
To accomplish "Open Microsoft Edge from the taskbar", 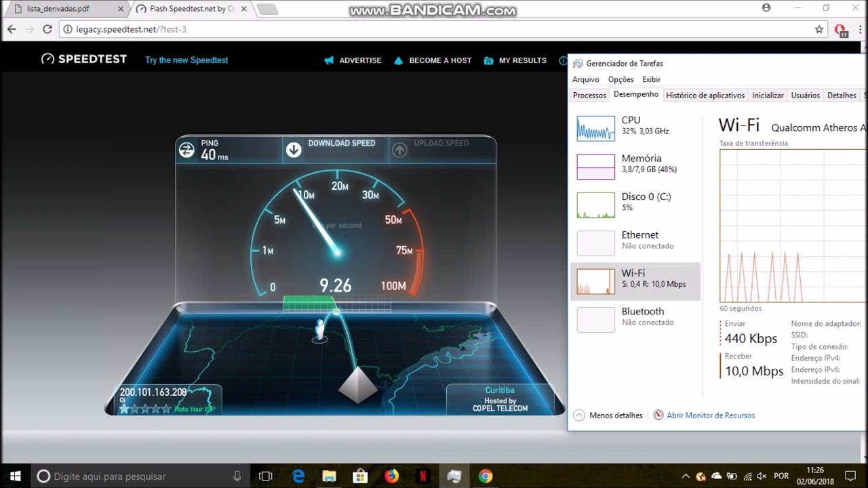I will [x=298, y=476].
